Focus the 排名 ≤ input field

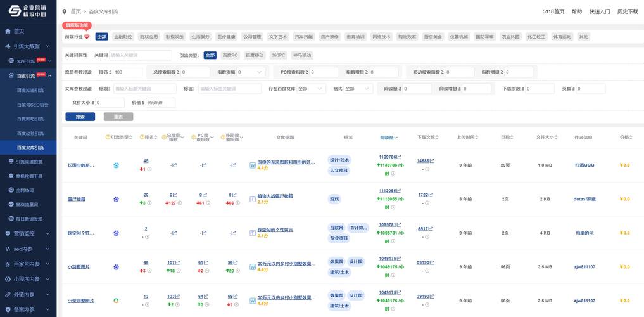pyautogui.click(x=128, y=72)
